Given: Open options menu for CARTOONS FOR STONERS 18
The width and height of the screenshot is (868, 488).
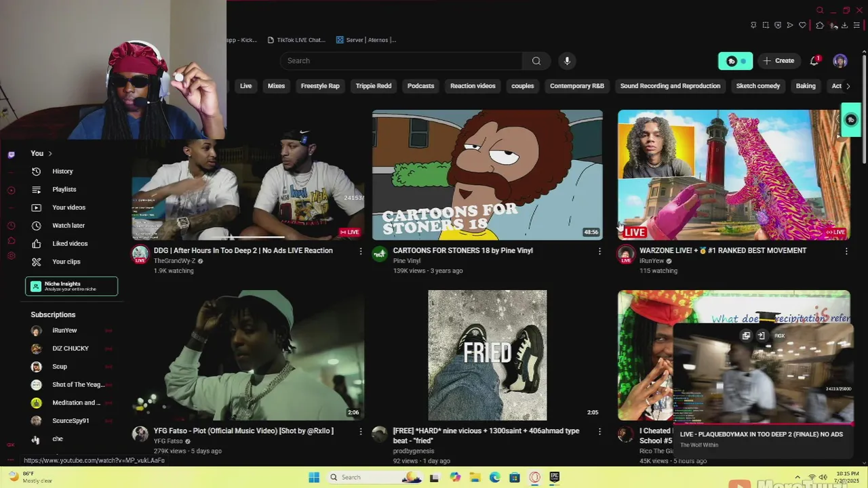Looking at the screenshot, I should 599,251.
